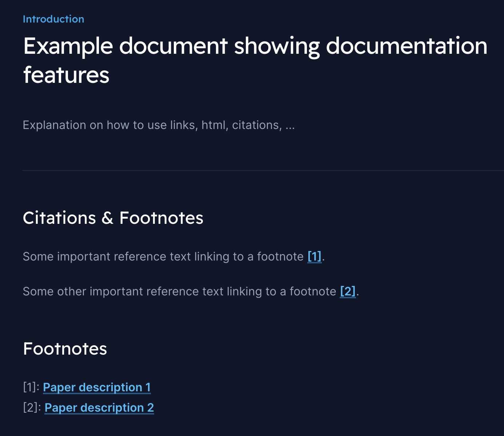Click the Paper description 1 underlined text

(97, 387)
